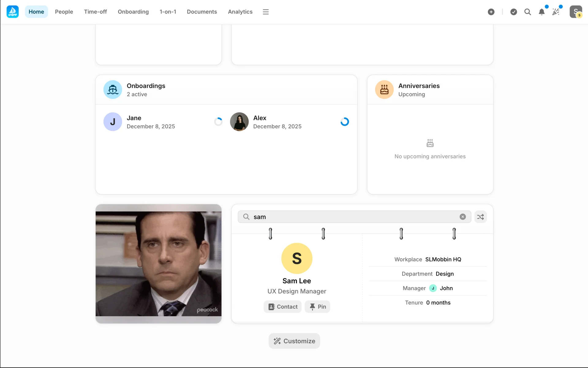588x368 pixels.
Task: Click Alex's onboarding progress ring
Action: coord(345,122)
